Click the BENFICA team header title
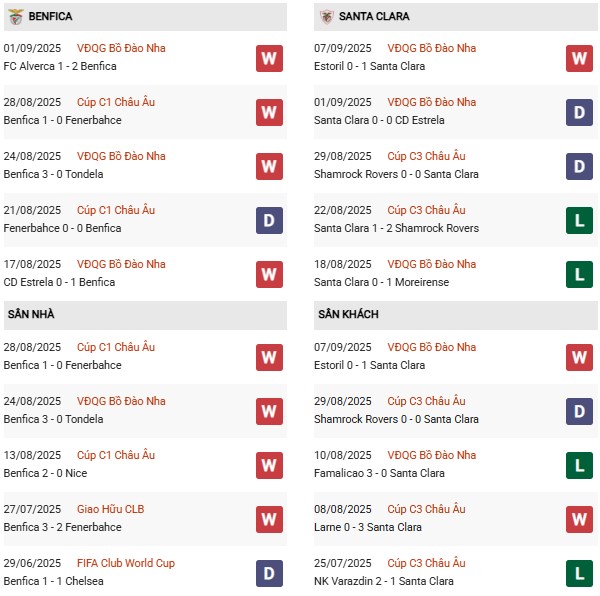The width and height of the screenshot is (600, 596). click(x=50, y=16)
